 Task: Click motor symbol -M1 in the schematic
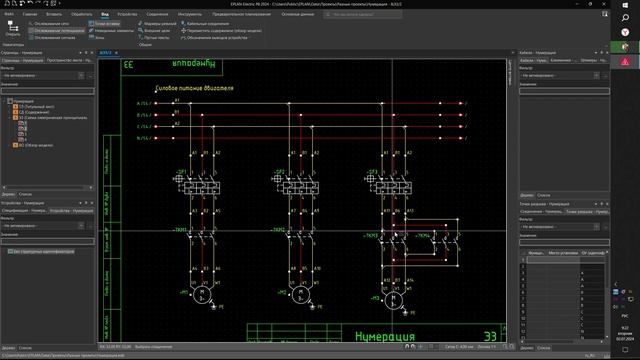202,295
